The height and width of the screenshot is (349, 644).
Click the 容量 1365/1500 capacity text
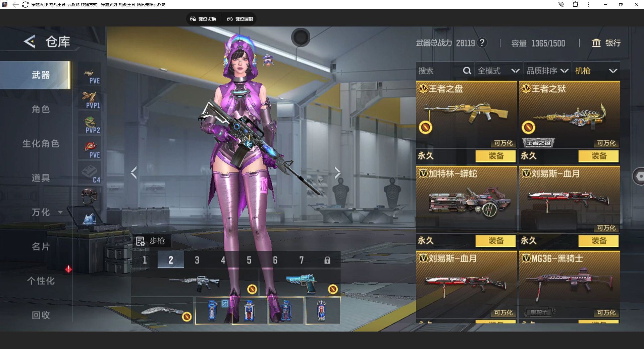[x=538, y=43]
